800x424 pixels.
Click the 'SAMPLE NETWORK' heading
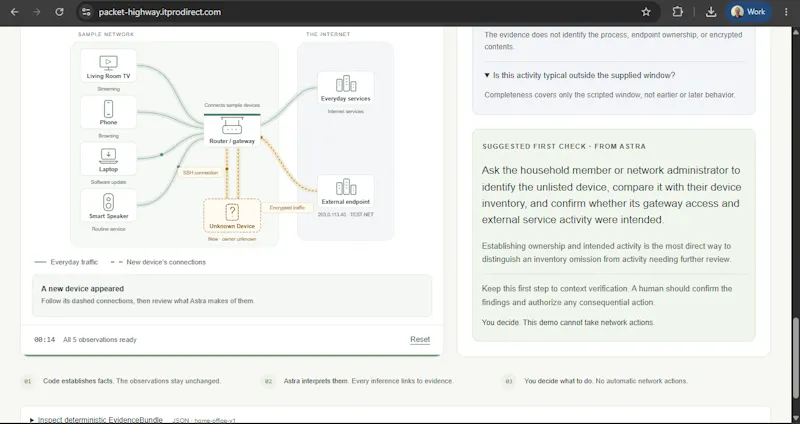(106, 34)
